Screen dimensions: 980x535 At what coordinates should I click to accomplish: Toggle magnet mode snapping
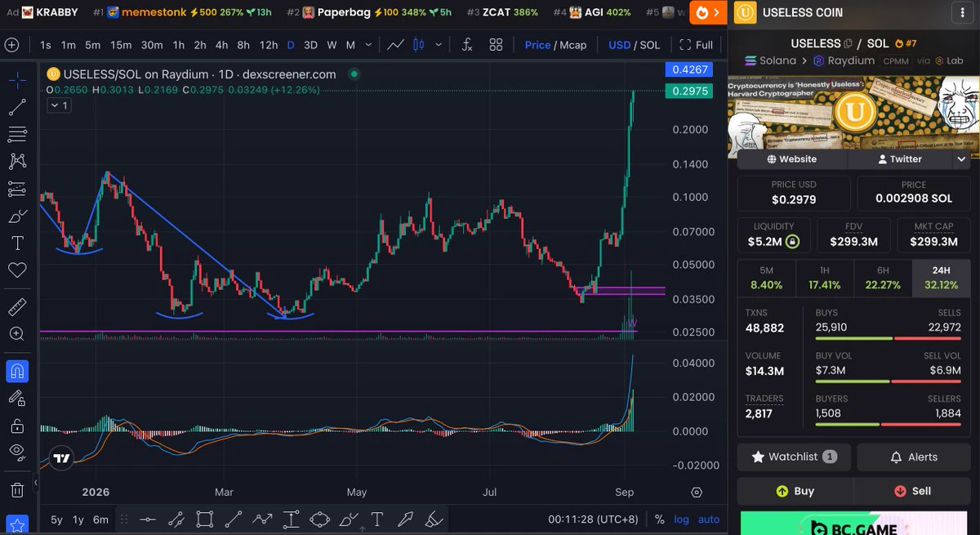(x=18, y=371)
